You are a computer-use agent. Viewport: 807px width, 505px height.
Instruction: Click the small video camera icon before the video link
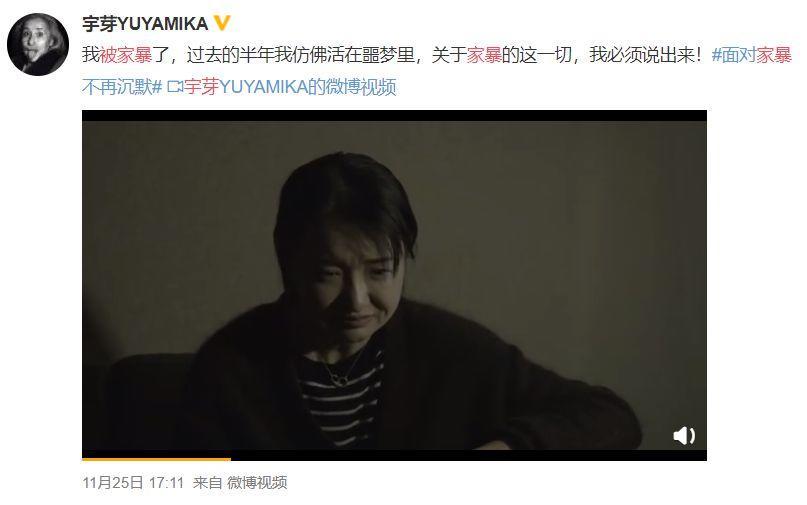pos(175,87)
